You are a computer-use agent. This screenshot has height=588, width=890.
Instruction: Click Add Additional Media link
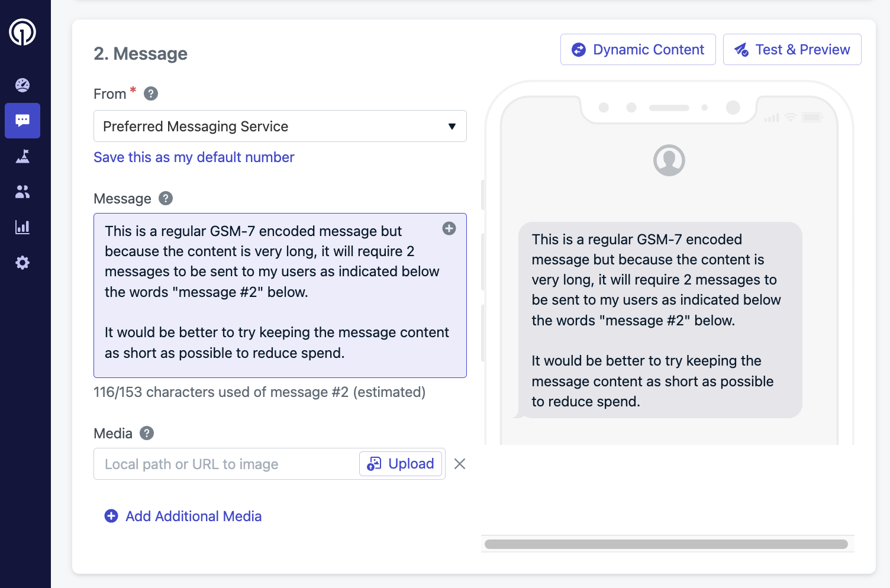click(183, 516)
